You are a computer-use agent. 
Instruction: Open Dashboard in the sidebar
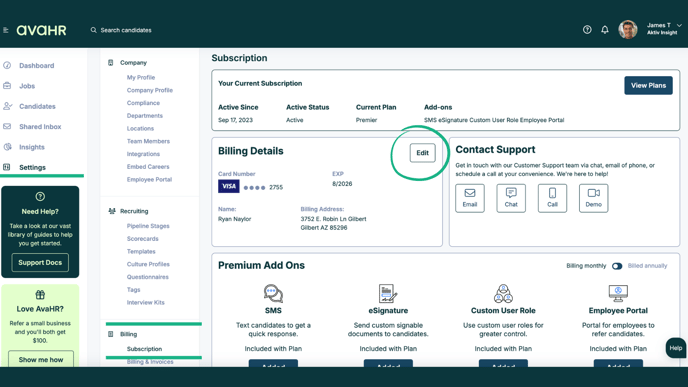click(37, 66)
